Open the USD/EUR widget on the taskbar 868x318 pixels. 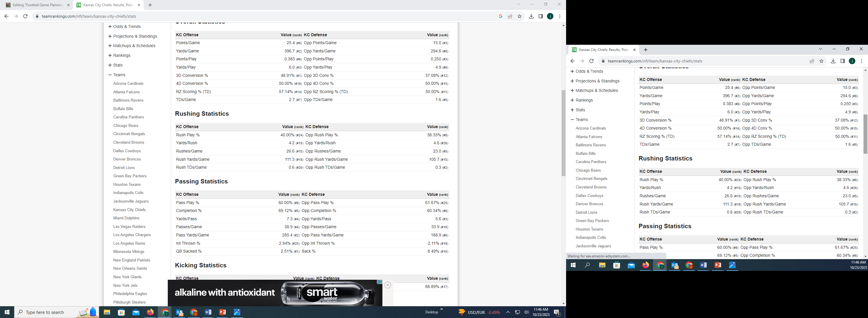[479, 312]
